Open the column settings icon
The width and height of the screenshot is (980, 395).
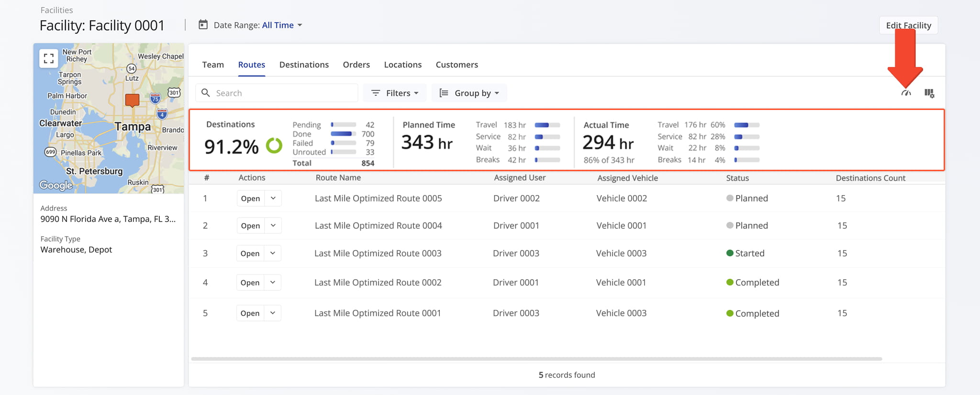pos(929,93)
